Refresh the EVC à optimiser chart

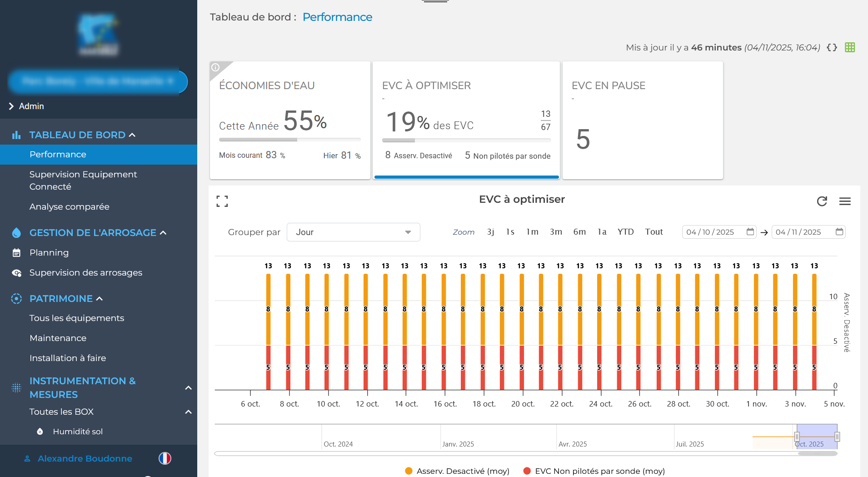(x=822, y=201)
